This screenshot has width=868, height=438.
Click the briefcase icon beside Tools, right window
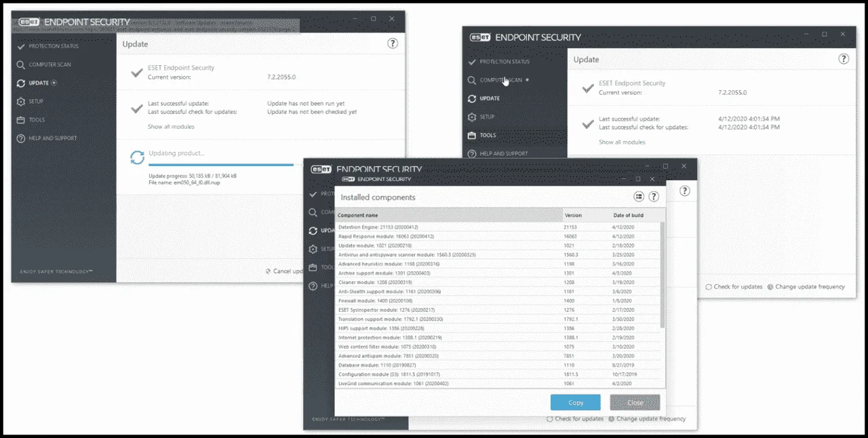[x=472, y=135]
